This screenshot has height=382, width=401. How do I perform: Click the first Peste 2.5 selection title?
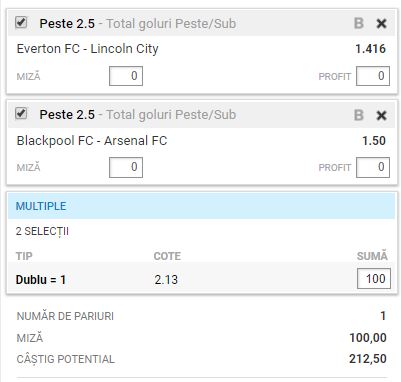[67, 24]
